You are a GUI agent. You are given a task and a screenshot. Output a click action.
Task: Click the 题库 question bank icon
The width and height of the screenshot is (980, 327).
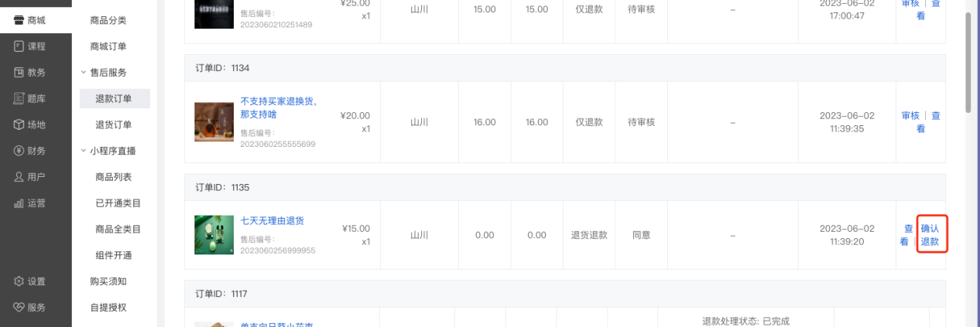pos(19,98)
